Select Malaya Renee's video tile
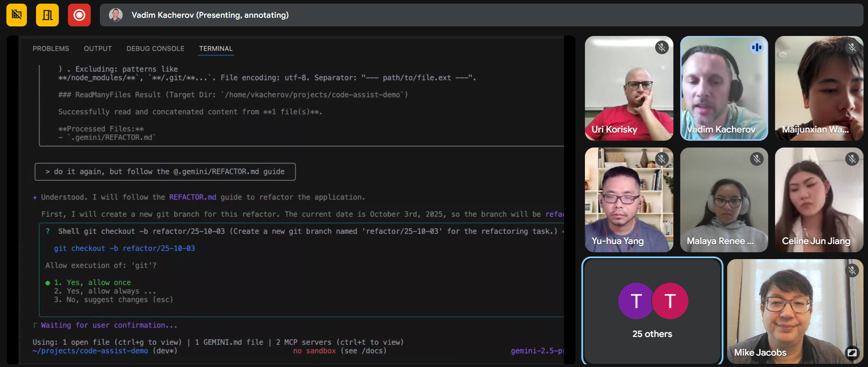The height and width of the screenshot is (367, 868). (724, 200)
